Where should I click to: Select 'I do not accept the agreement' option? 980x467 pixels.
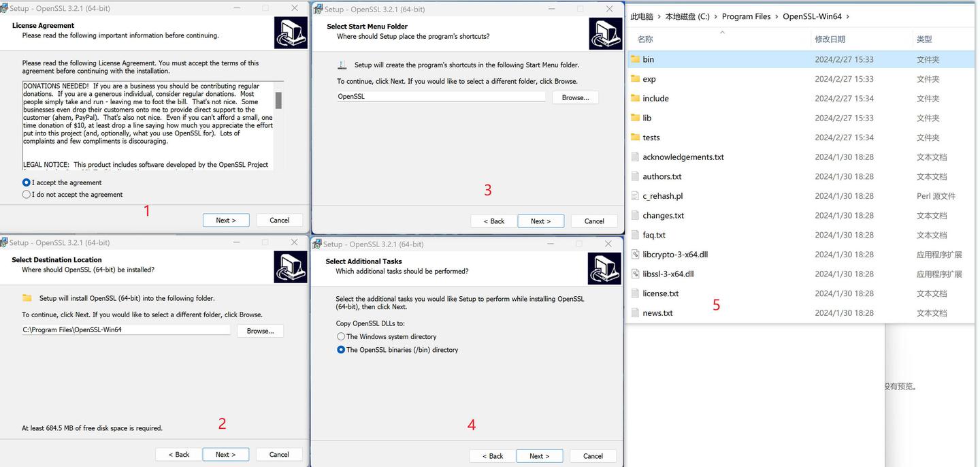point(27,195)
